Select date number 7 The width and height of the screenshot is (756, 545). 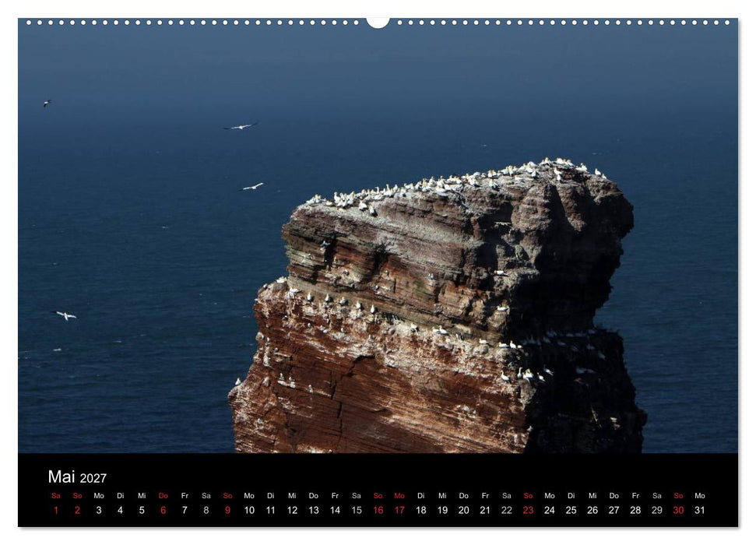click(185, 510)
